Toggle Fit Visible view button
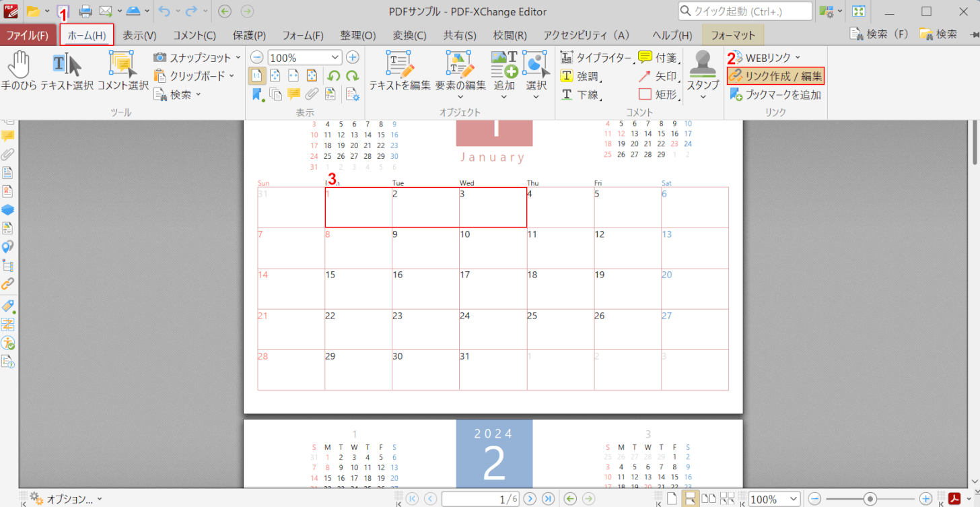 [x=312, y=75]
